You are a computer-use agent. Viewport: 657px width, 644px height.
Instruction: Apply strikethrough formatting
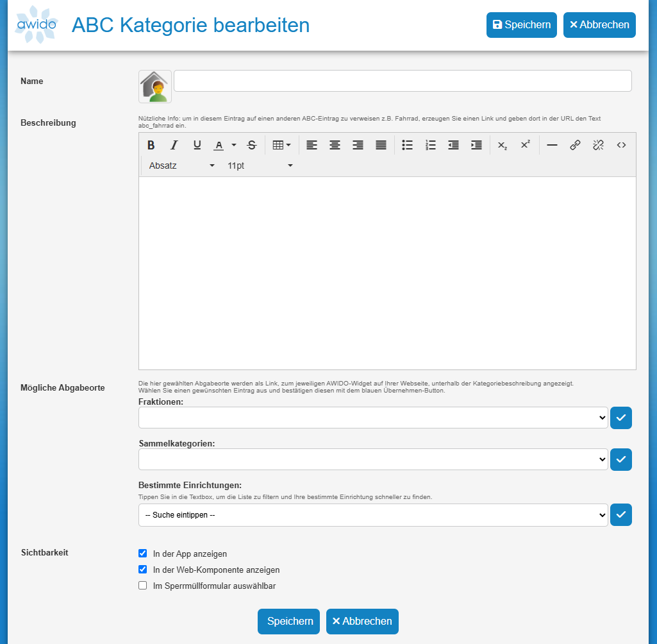[252, 145]
